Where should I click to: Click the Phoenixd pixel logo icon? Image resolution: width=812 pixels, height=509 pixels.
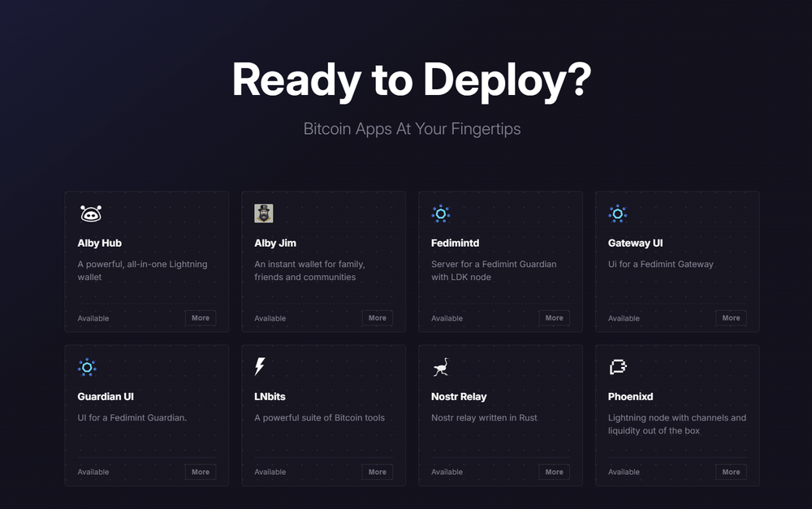[618, 367]
